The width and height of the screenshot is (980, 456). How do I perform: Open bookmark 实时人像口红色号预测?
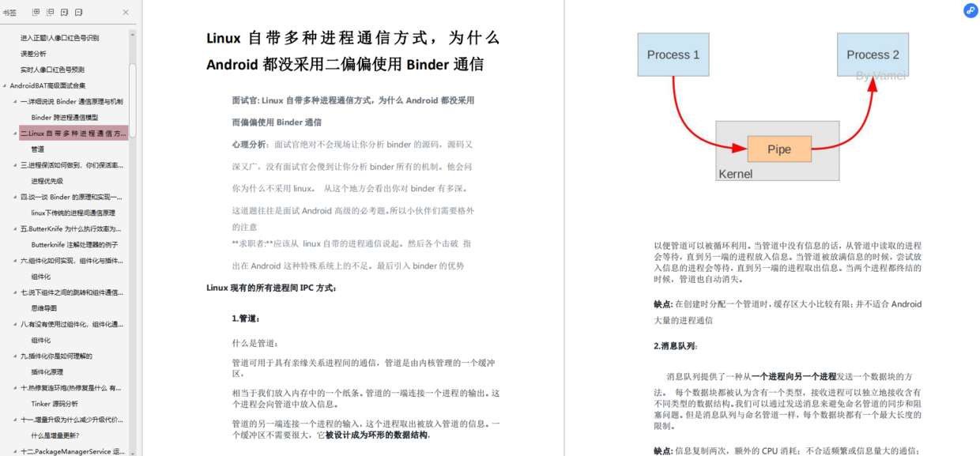(x=52, y=70)
